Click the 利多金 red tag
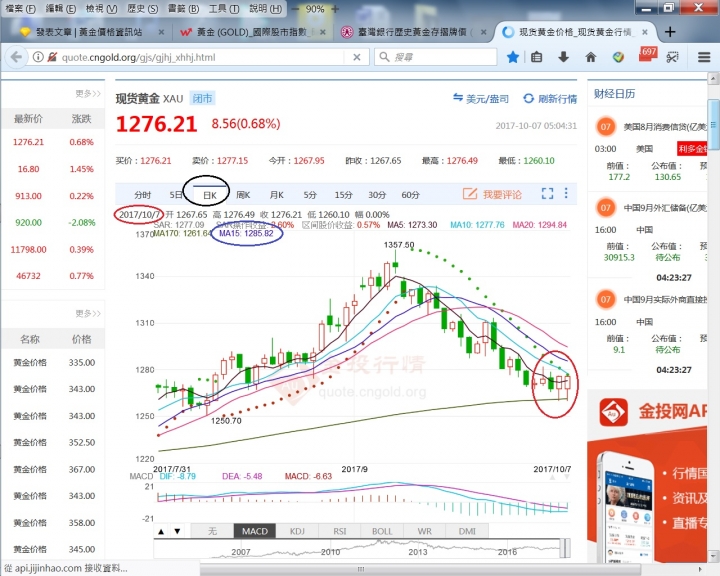The height and width of the screenshot is (576, 720). click(692, 149)
